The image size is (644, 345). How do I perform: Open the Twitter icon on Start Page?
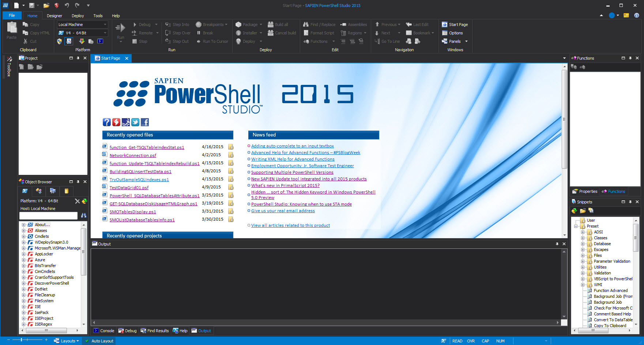(x=135, y=122)
